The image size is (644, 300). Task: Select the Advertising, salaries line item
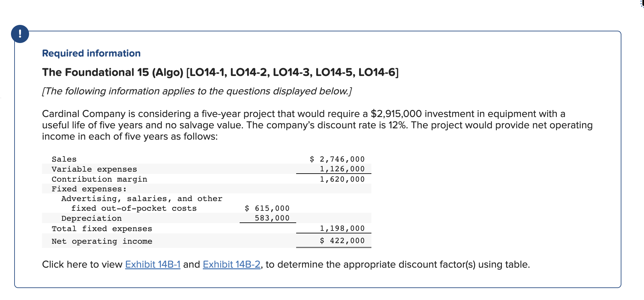(142, 198)
